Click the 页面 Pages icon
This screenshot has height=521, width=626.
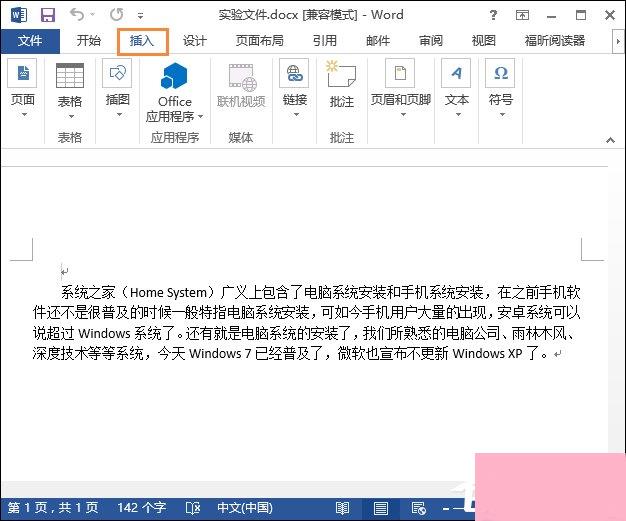pos(23,73)
